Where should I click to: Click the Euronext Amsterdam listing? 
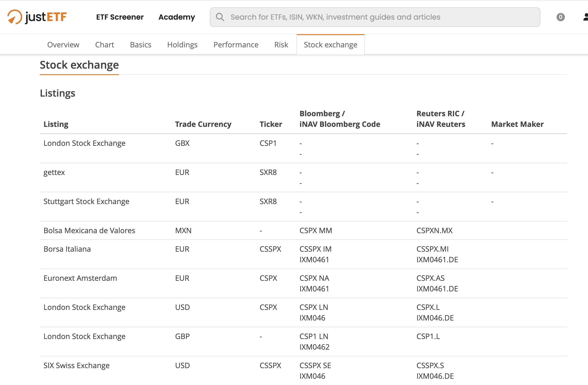[x=80, y=278]
